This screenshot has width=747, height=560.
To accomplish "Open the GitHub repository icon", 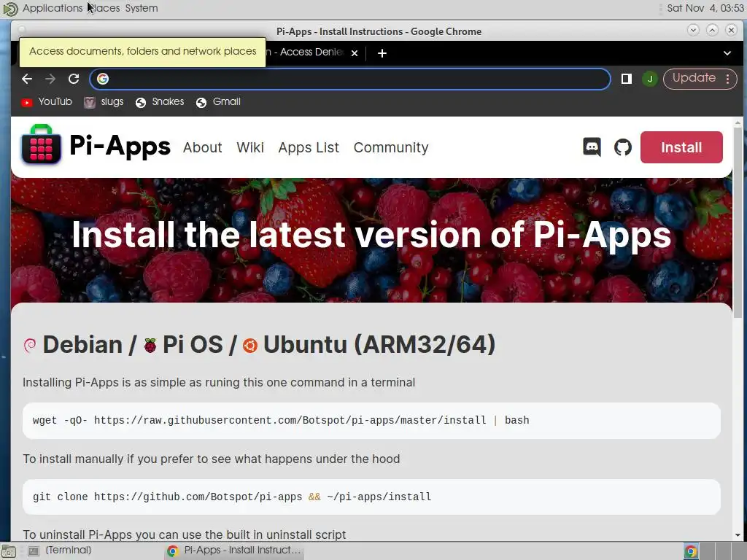I will pyautogui.click(x=623, y=147).
